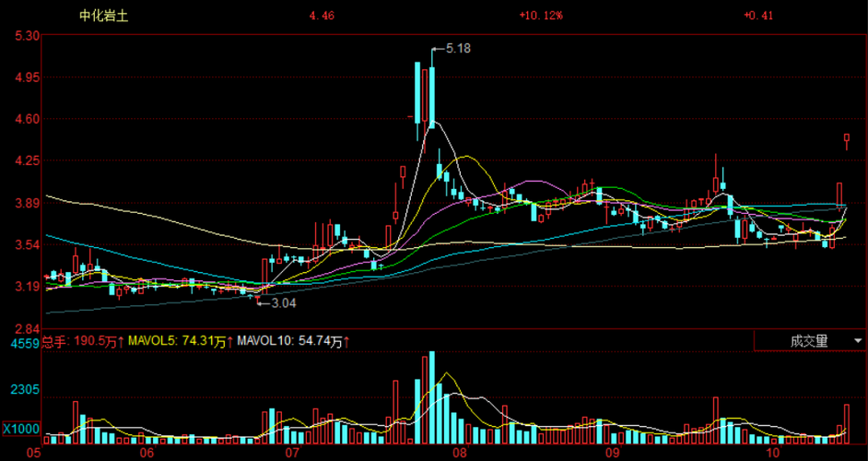Viewport: 868px width, 461px height.
Task: Click the X1000 volume scale label
Action: 21,429
